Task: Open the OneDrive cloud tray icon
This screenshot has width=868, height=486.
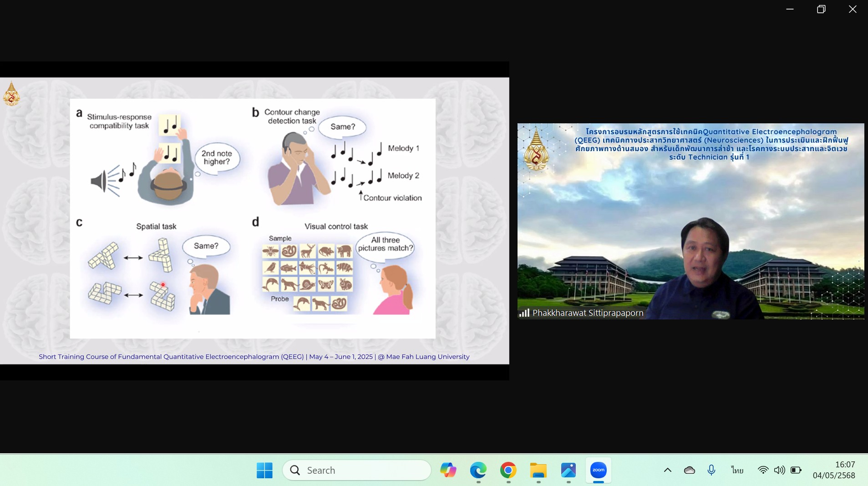Action: pyautogui.click(x=689, y=470)
